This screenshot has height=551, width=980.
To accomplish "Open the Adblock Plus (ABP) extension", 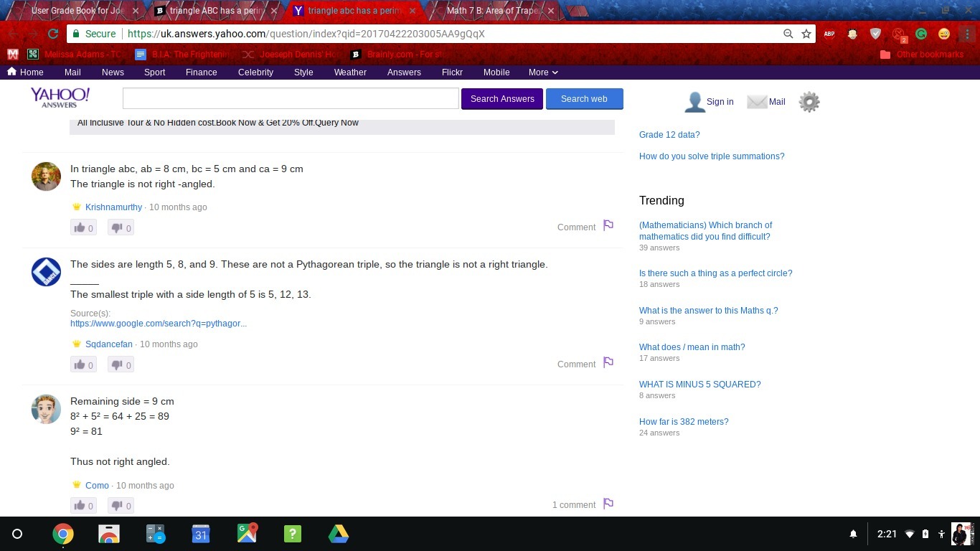I will pos(829,34).
